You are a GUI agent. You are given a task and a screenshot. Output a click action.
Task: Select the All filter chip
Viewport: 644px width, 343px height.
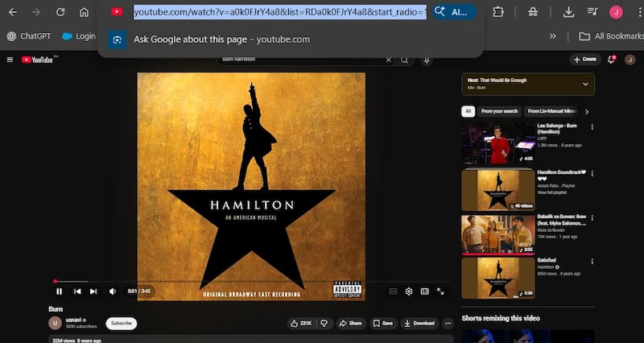pos(468,111)
